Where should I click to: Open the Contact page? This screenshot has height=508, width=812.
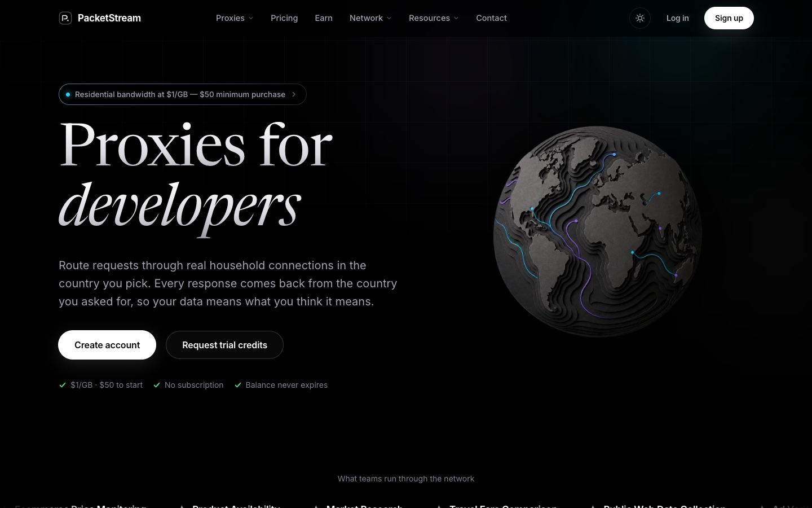[491, 18]
